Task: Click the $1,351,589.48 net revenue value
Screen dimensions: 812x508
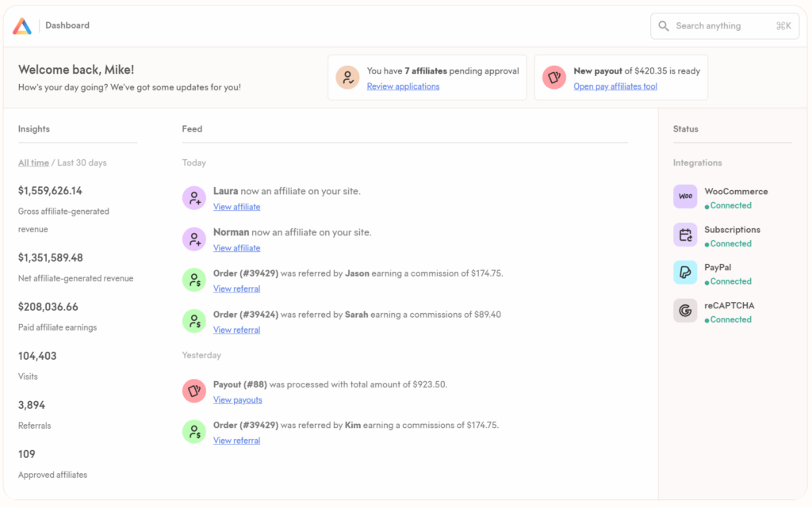Action: (x=51, y=258)
